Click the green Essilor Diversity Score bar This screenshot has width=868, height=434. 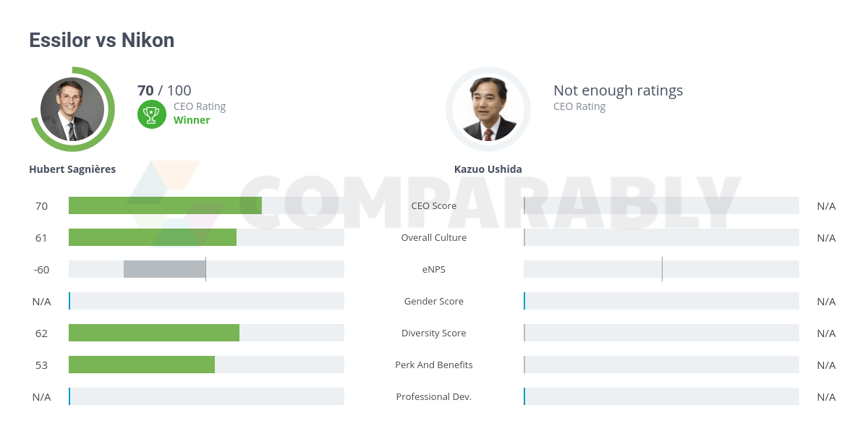click(x=153, y=333)
